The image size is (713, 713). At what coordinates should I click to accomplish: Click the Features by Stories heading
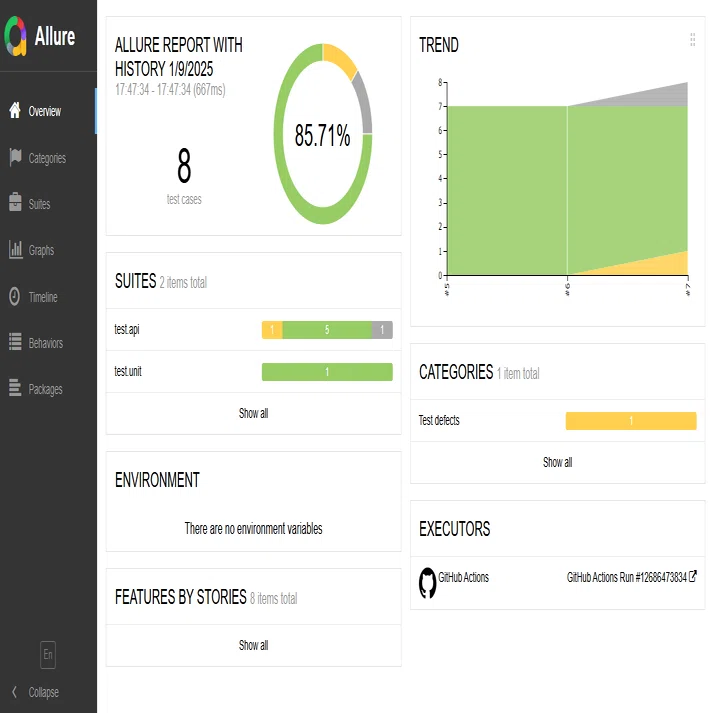tap(181, 597)
